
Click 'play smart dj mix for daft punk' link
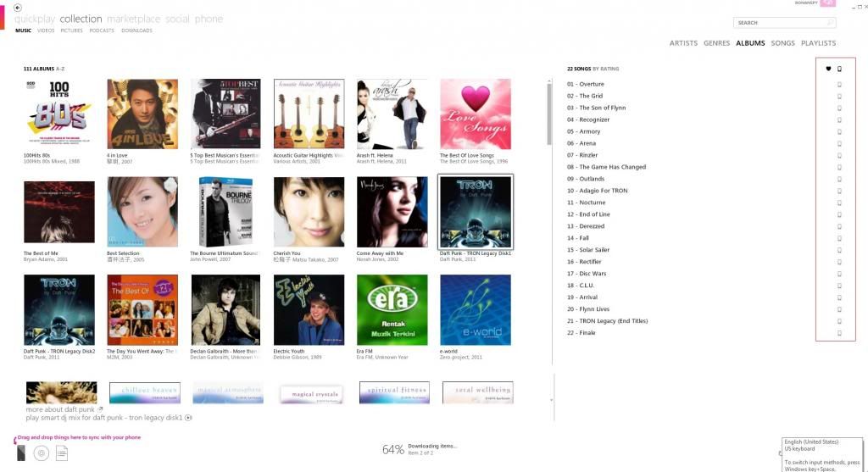pos(104,418)
